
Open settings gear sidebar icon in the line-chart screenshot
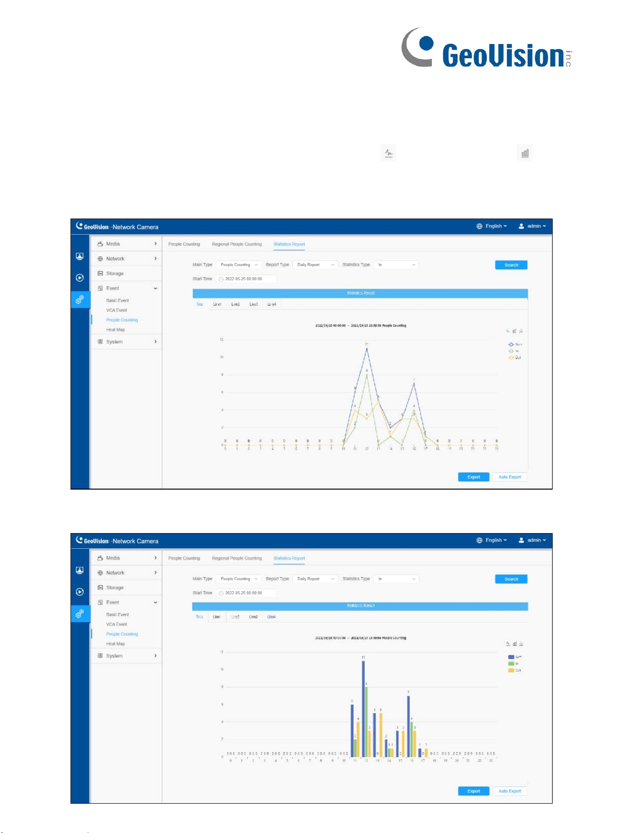pos(79,299)
